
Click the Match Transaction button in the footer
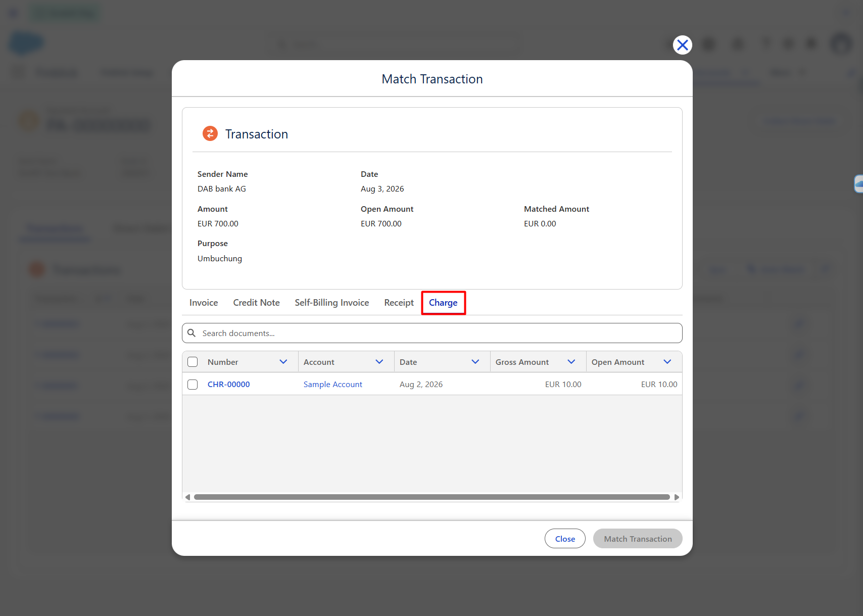point(638,539)
